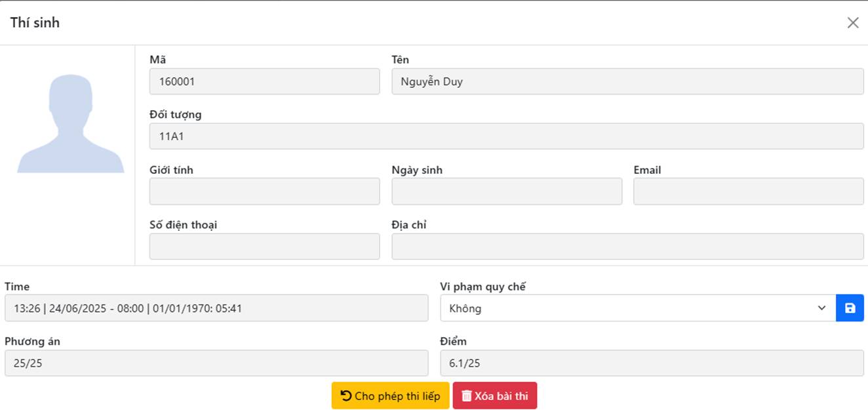Open the Vi phạm quy chế dropdown
Viewport: 868px width, 410px height.
point(638,308)
